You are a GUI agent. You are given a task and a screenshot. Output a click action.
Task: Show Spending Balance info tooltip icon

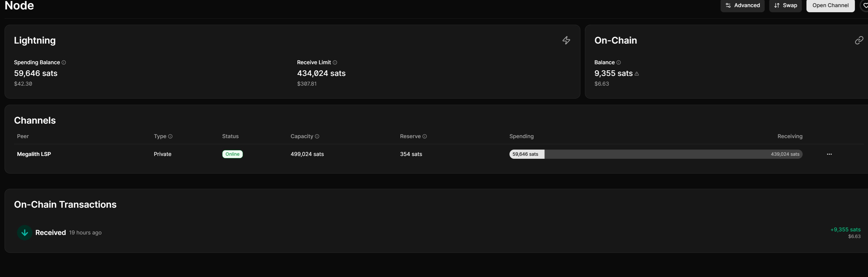coord(64,62)
